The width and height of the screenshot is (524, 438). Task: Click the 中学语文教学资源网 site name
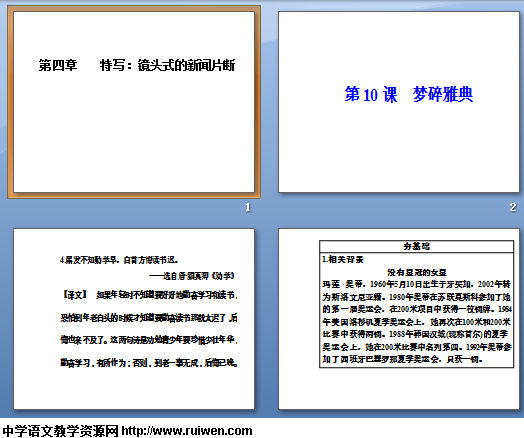tap(60, 431)
